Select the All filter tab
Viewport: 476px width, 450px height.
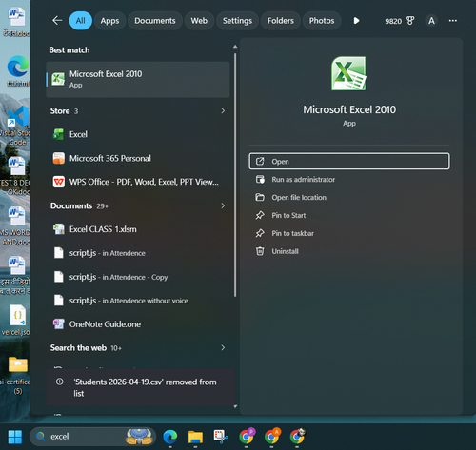tap(81, 21)
